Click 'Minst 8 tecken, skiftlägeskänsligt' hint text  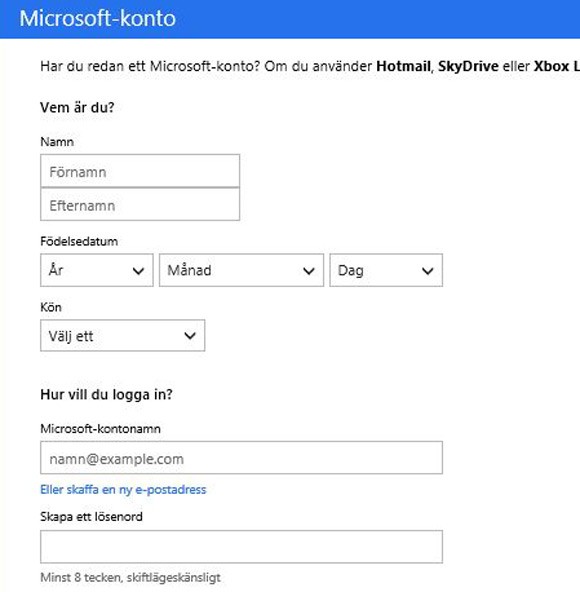tap(130, 577)
